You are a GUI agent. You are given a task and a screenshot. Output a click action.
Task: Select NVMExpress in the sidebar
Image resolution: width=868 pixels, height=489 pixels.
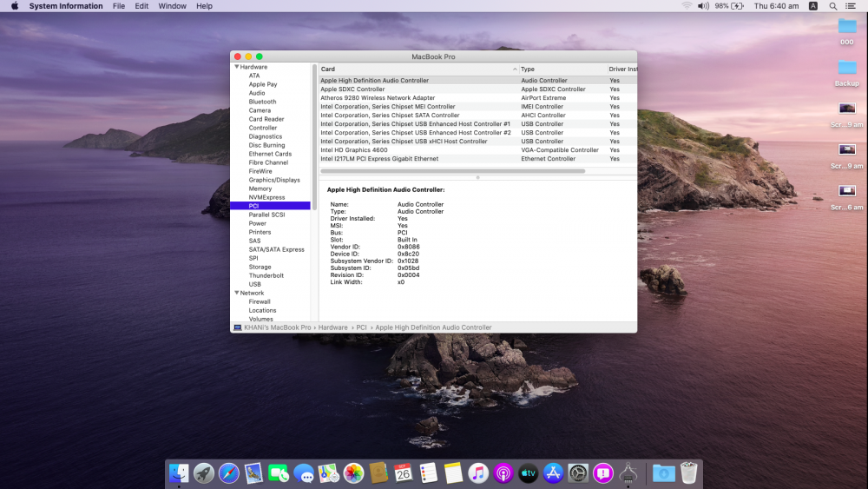click(x=266, y=197)
